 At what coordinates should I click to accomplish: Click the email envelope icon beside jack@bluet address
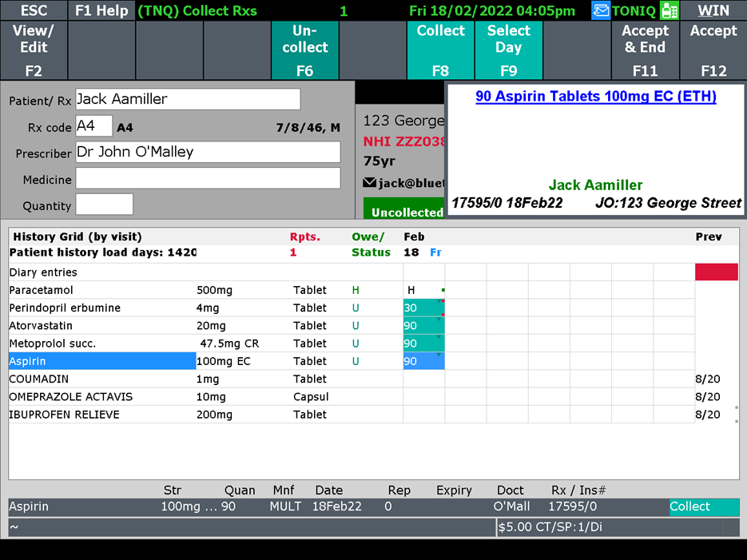point(368,182)
